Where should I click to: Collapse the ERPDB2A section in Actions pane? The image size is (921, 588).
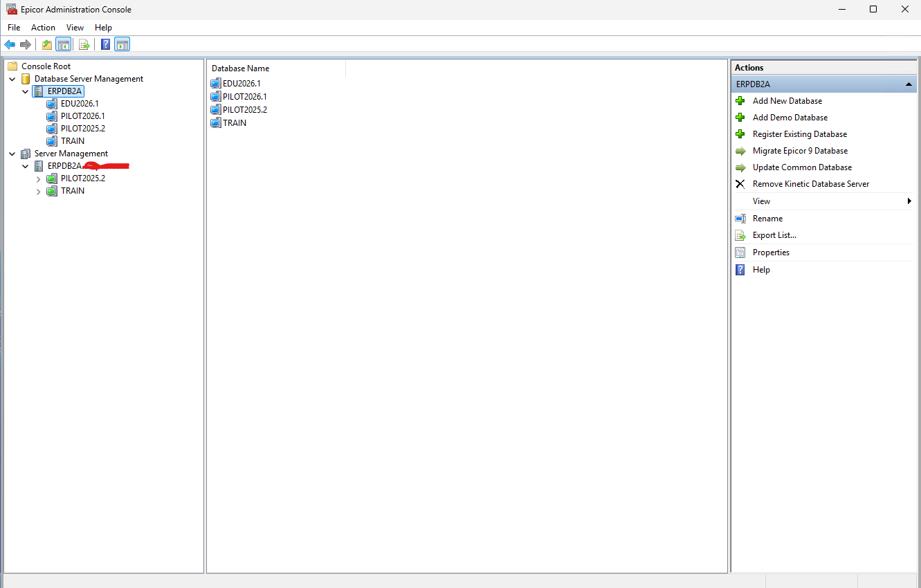(x=909, y=84)
